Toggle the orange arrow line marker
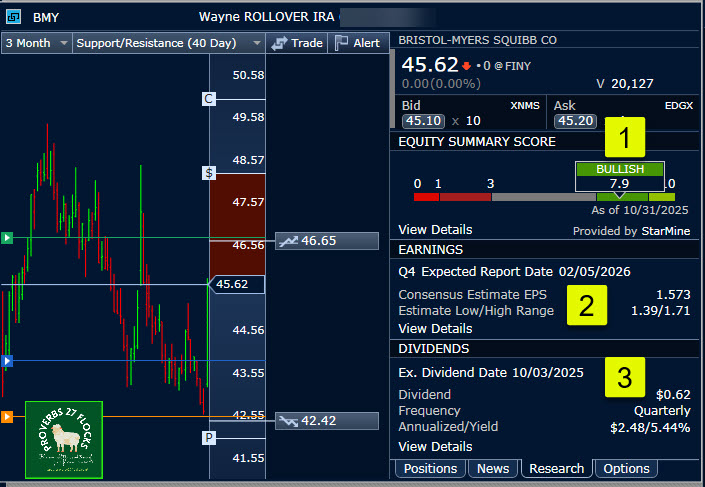 click(7, 416)
